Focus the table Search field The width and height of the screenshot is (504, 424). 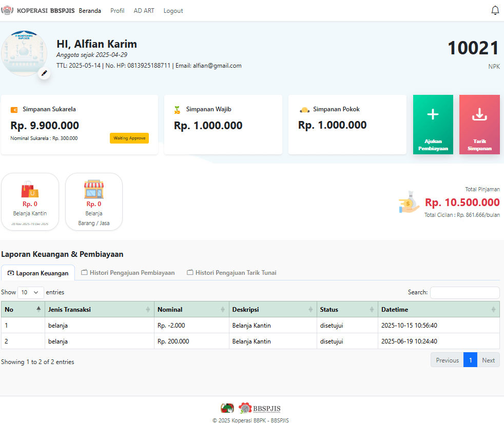coord(465,292)
